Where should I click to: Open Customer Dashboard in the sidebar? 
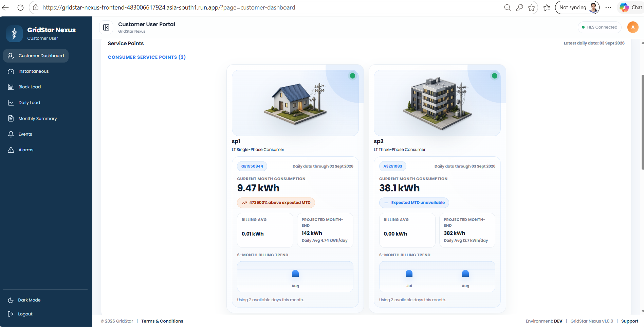36,56
